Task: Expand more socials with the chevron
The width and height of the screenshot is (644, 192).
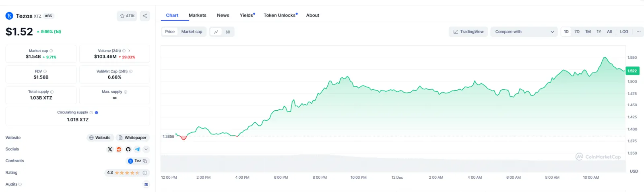Action: (146, 149)
